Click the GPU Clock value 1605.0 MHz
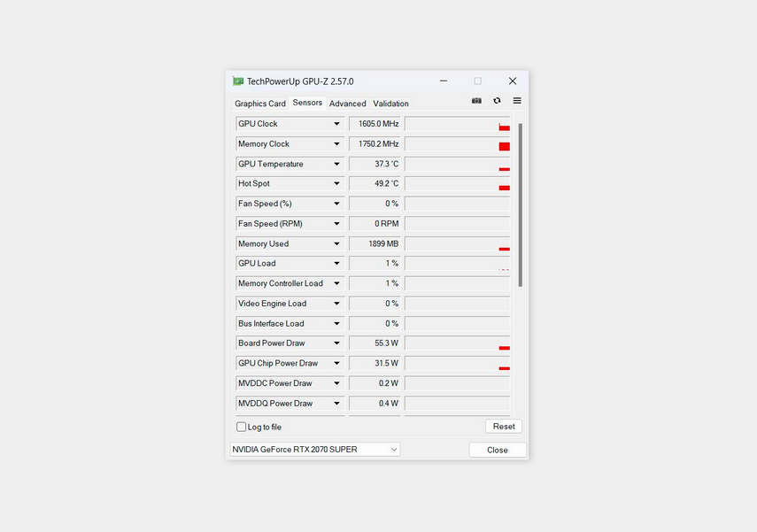The height and width of the screenshot is (532, 757). (x=375, y=124)
